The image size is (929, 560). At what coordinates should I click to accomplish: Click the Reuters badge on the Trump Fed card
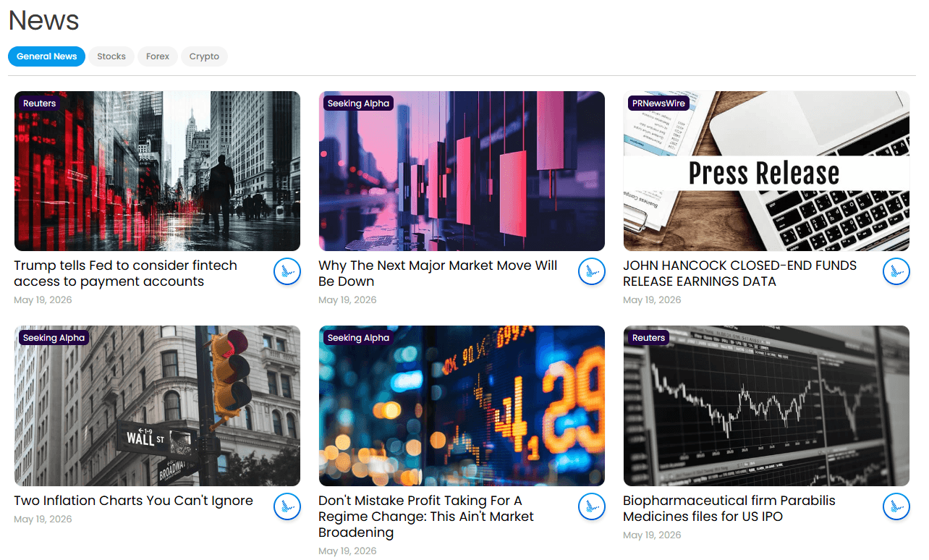39,103
